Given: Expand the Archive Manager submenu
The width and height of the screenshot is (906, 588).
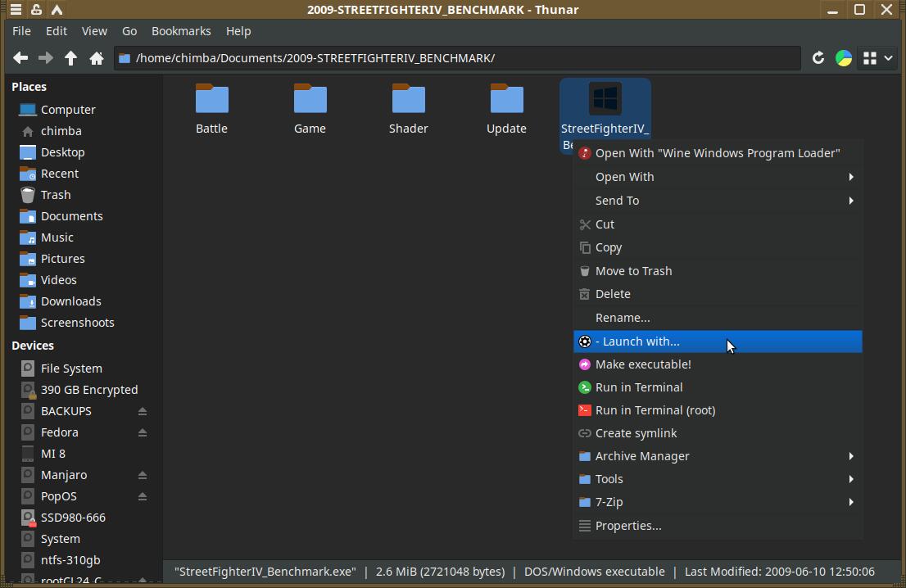Looking at the screenshot, I should pos(718,456).
